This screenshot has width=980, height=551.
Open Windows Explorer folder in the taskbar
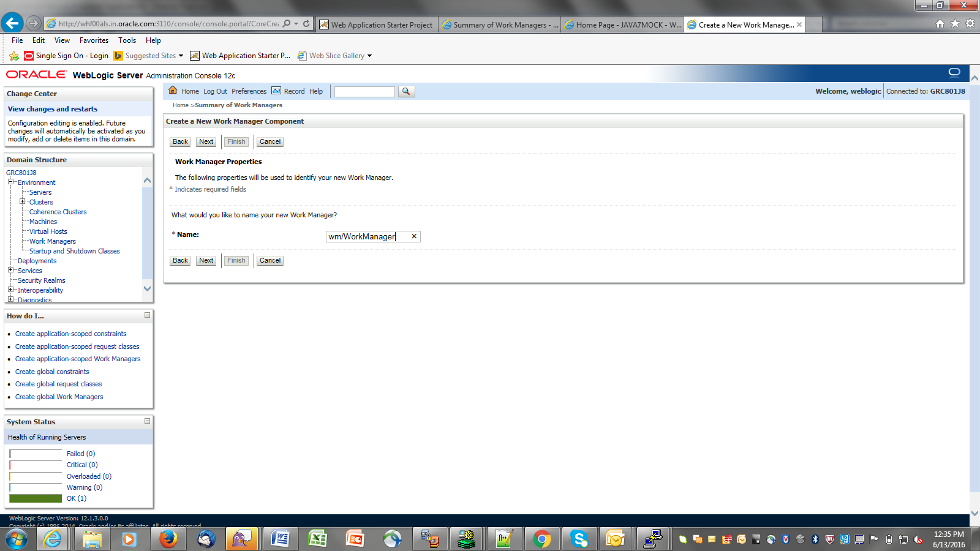click(x=92, y=539)
